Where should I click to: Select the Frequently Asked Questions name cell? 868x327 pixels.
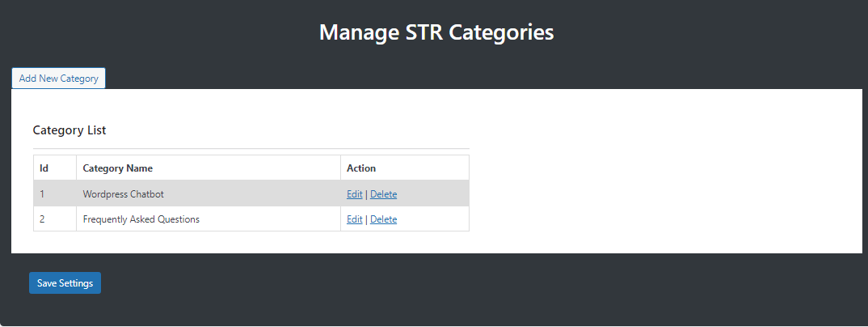pyautogui.click(x=209, y=219)
